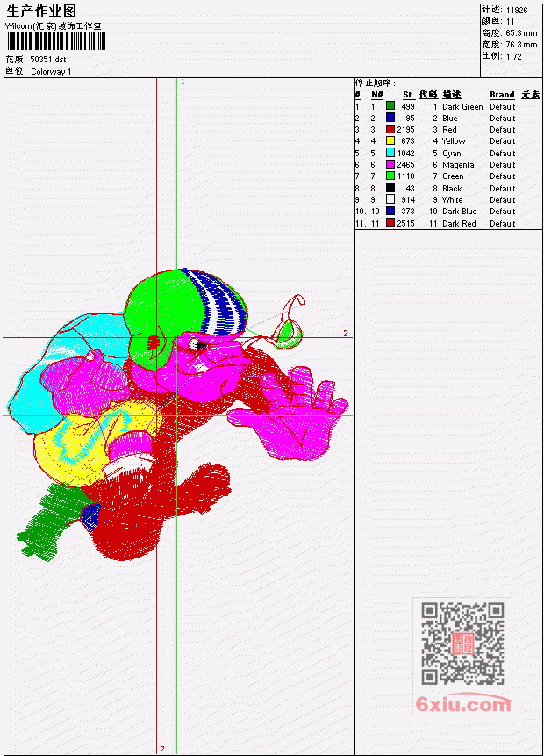Click the 'St.' column header

click(x=409, y=95)
